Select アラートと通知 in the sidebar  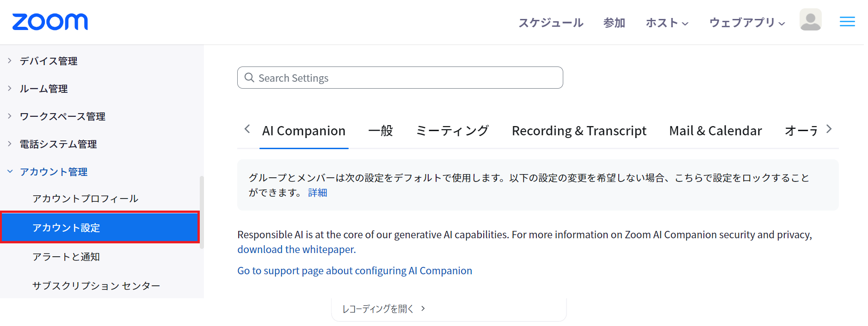point(67,257)
